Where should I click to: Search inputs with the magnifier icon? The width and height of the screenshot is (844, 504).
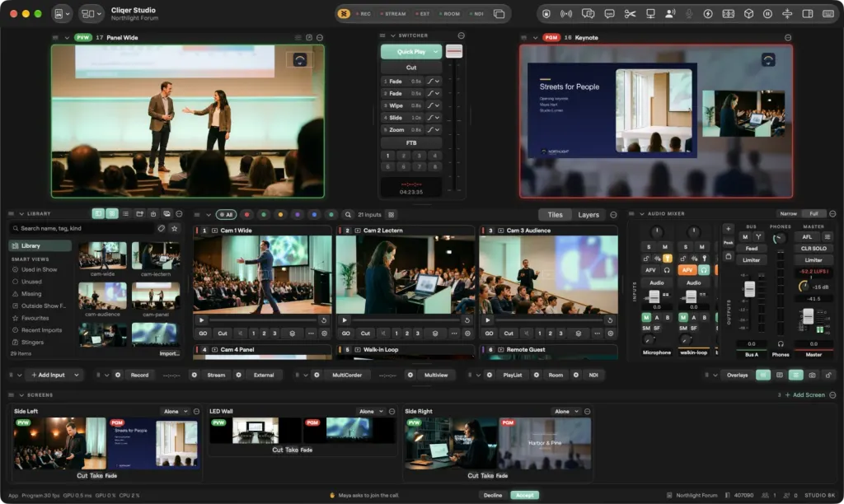349,215
